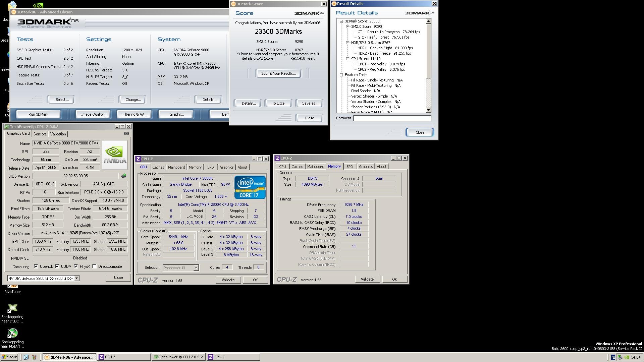Toggle the PhysX checkbox
Image resolution: width=644 pixels, height=362 pixels.
[76, 266]
